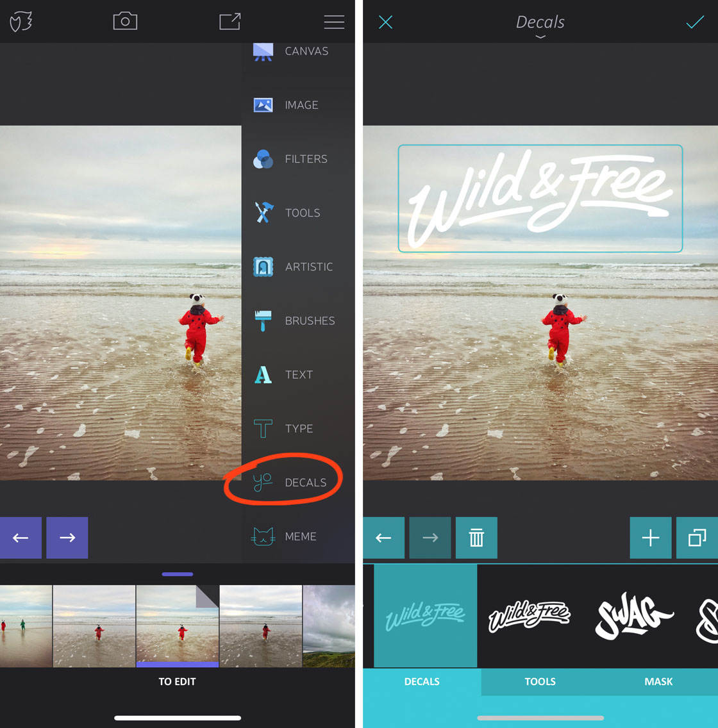
Task: Open the hamburger menu icon
Action: pyautogui.click(x=334, y=22)
